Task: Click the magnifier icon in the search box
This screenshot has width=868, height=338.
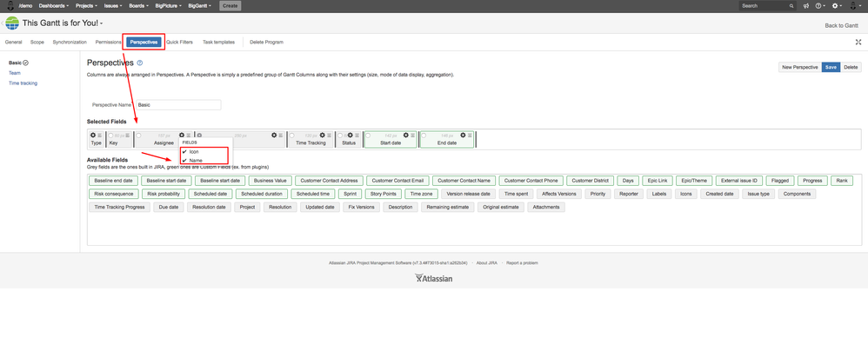Action: click(x=791, y=5)
